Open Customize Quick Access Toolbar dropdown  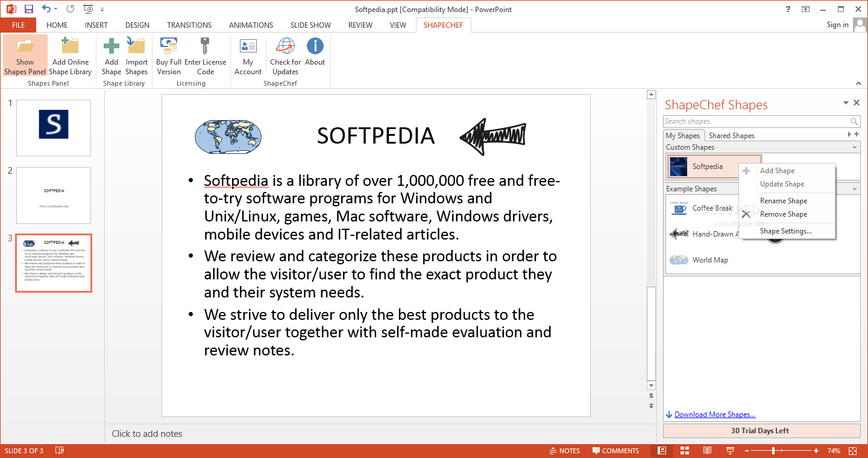click(102, 10)
